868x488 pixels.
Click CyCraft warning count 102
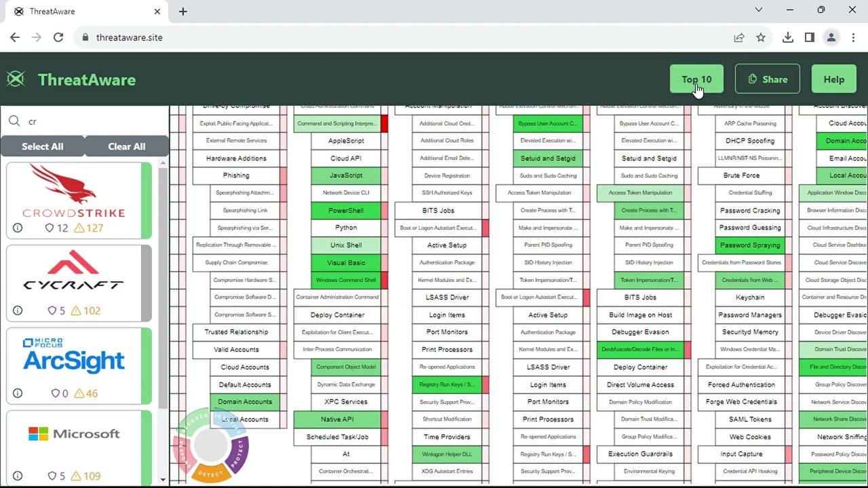point(85,310)
